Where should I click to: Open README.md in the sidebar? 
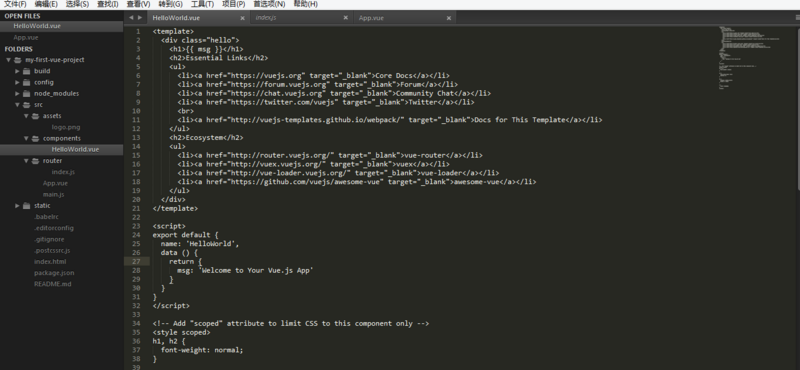click(x=53, y=284)
